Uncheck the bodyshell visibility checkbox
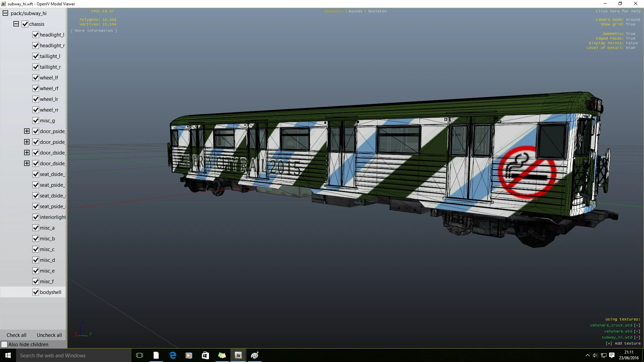The width and height of the screenshot is (644, 362). point(35,292)
